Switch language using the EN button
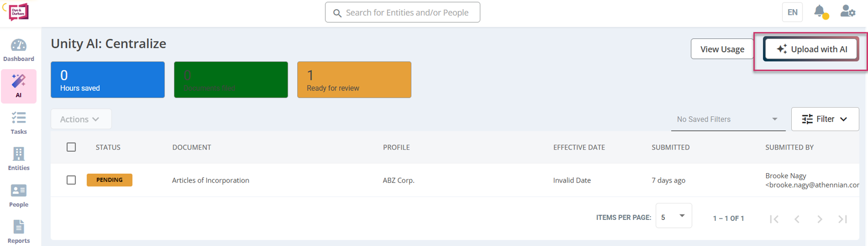This screenshot has height=246, width=868. click(x=792, y=12)
